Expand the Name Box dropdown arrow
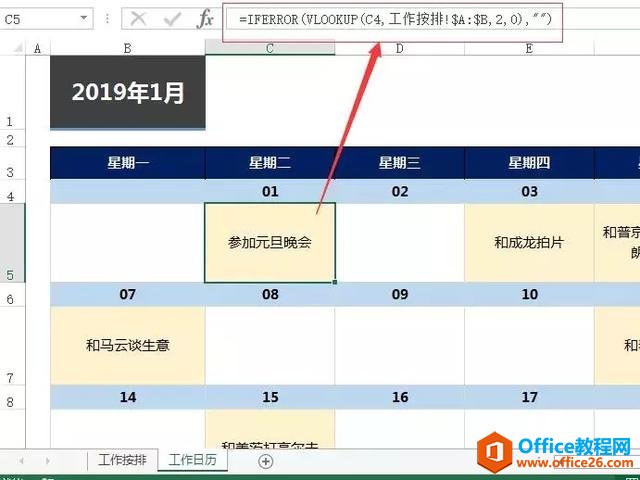This screenshot has width=640, height=480. pos(84,18)
